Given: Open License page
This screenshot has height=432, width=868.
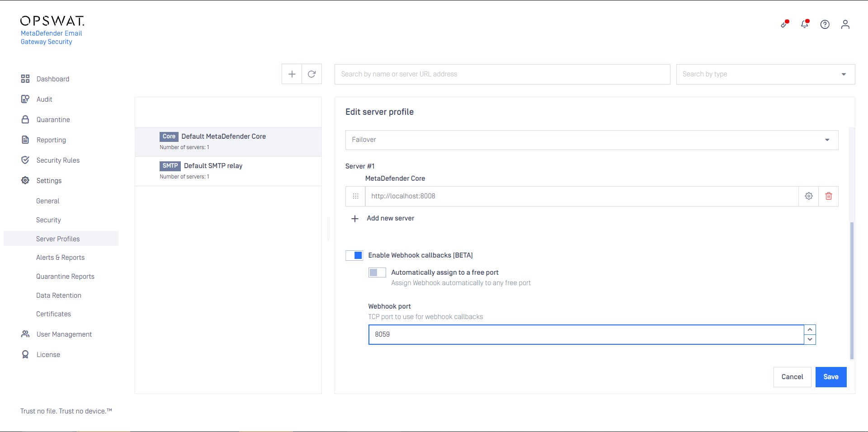Looking at the screenshot, I should pyautogui.click(x=48, y=354).
